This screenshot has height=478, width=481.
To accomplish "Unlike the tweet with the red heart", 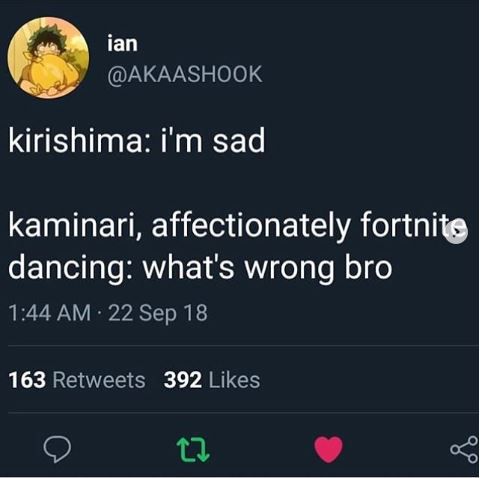I will [329, 449].
